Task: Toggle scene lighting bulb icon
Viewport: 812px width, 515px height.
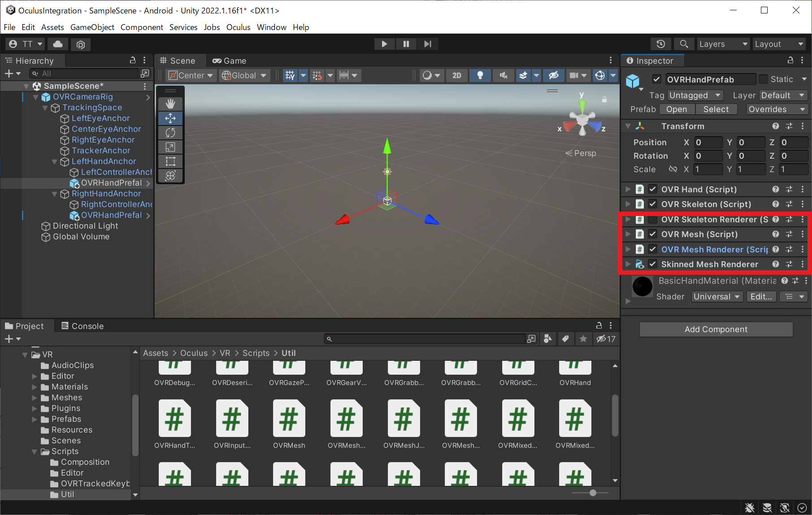Action: [x=480, y=75]
